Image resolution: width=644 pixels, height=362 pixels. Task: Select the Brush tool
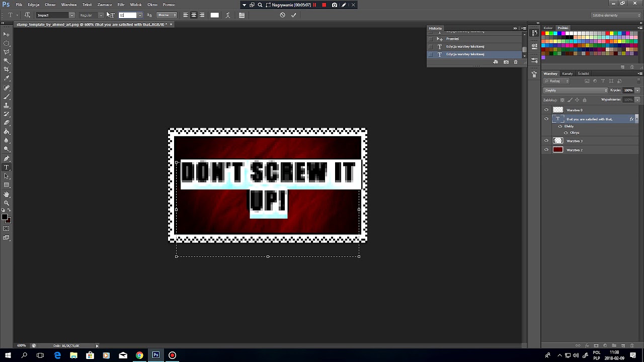(x=7, y=97)
